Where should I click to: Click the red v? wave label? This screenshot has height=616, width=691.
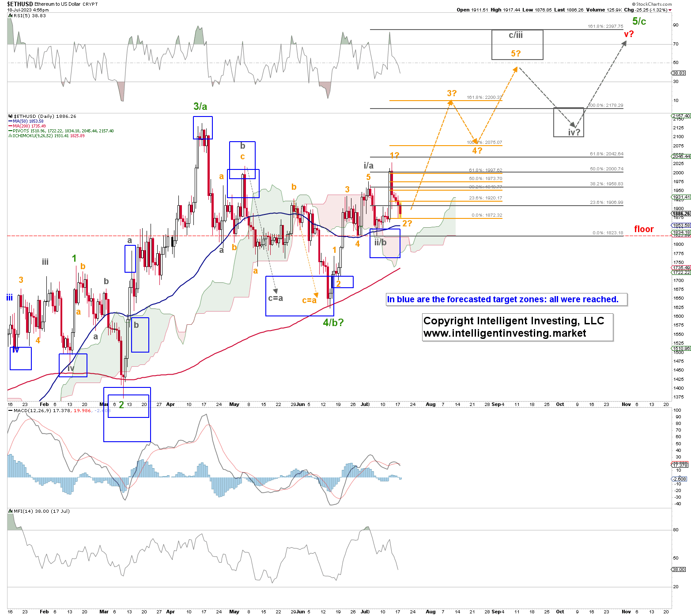pyautogui.click(x=629, y=34)
